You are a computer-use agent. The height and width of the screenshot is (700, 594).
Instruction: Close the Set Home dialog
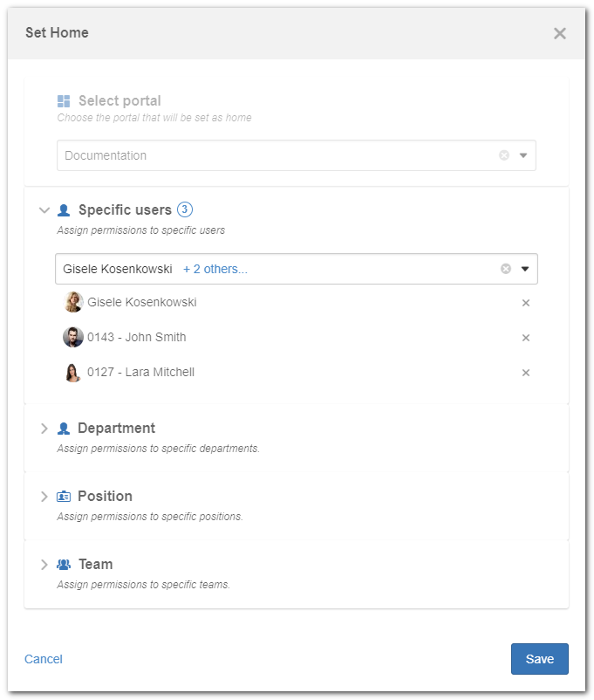coord(560,33)
